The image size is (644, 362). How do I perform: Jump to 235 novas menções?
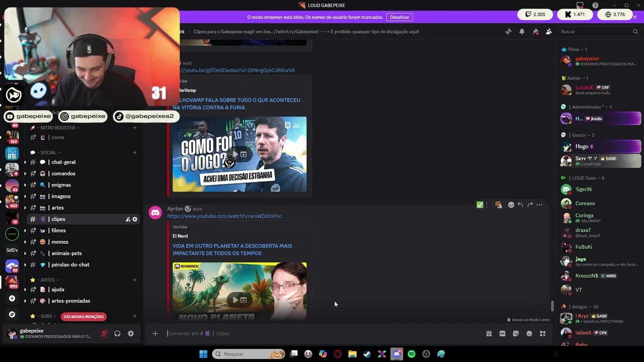tap(84, 317)
